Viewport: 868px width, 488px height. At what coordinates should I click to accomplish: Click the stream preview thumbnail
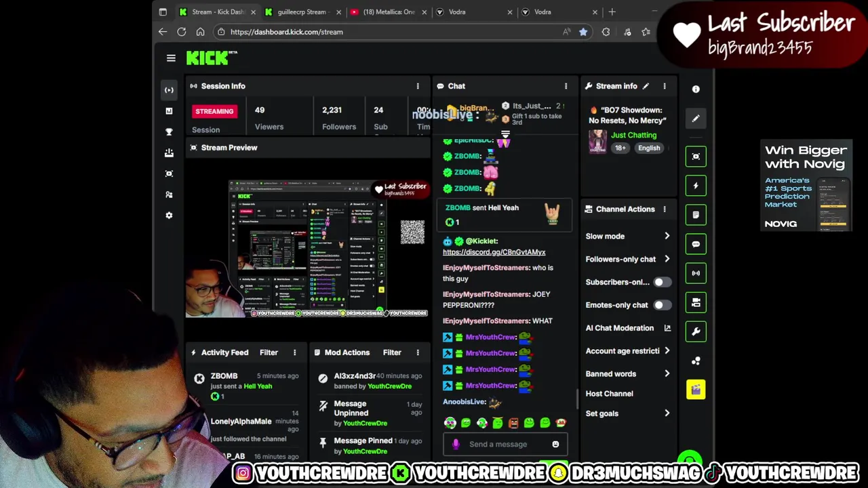point(307,249)
